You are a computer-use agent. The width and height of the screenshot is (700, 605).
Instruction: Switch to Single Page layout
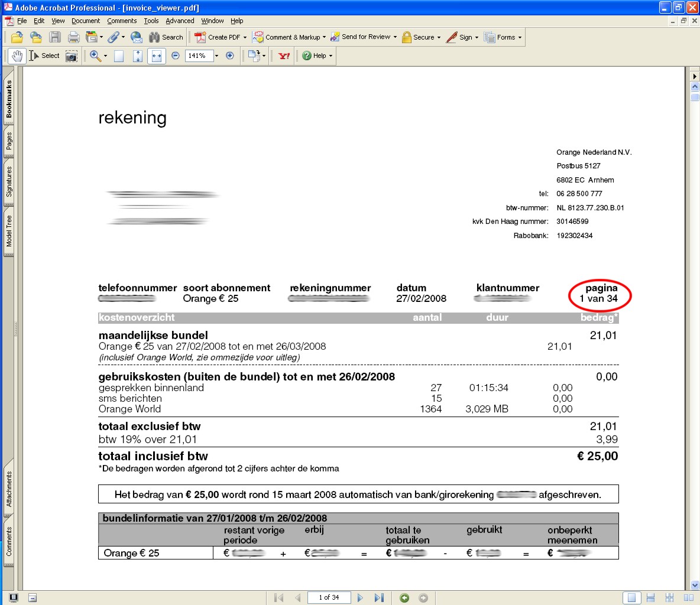[631, 598]
